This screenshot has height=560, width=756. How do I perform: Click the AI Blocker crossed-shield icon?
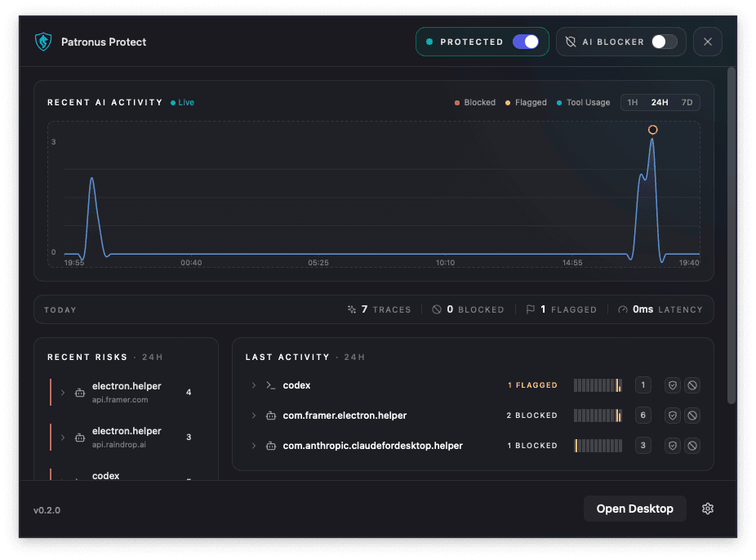click(x=571, y=42)
